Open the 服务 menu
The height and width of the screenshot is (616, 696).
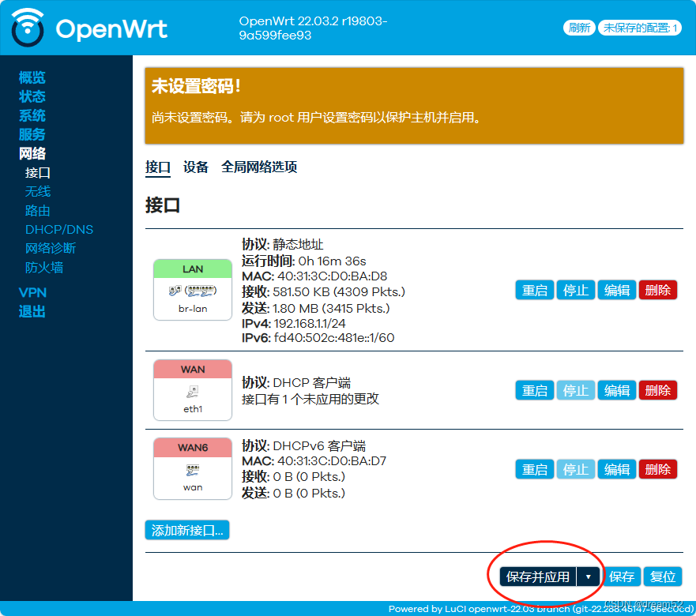click(32, 134)
